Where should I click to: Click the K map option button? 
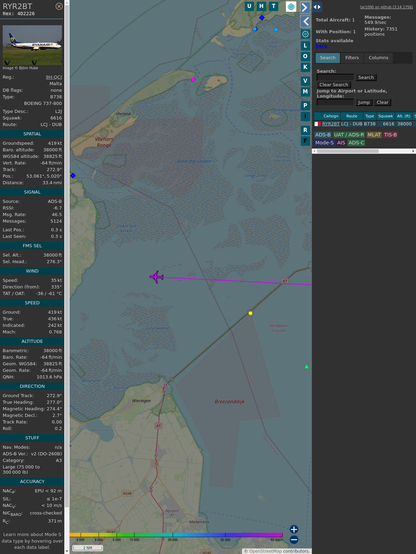(x=305, y=67)
